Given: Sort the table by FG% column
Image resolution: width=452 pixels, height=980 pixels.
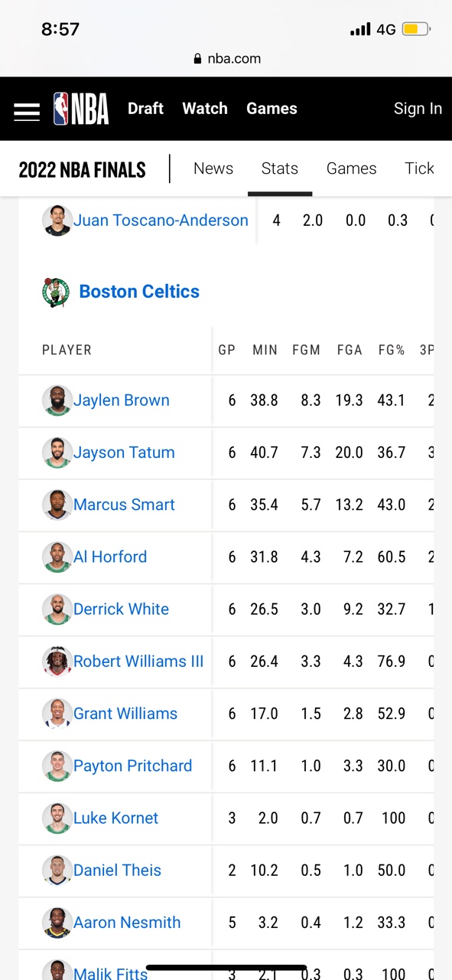Looking at the screenshot, I should pyautogui.click(x=392, y=350).
